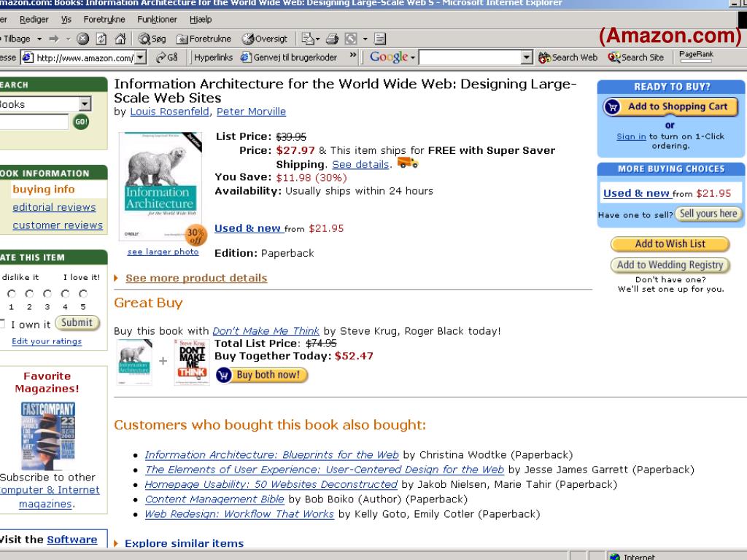The image size is (747, 560).
Task: Click the shipping truck icon
Action: 408,163
